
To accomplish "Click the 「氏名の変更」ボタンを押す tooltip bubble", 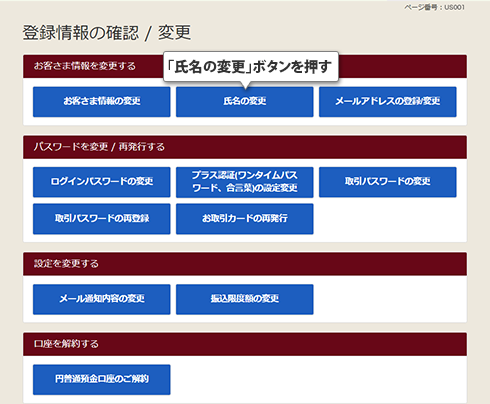I will (251, 66).
